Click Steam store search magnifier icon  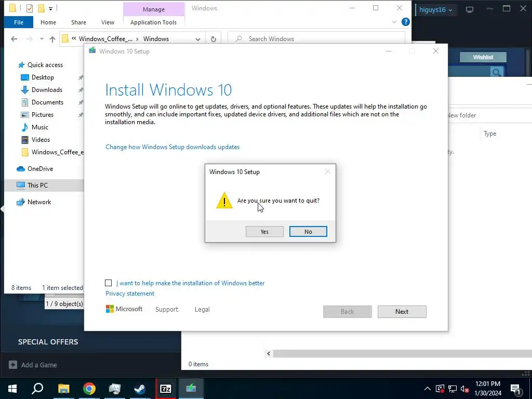pos(496,72)
